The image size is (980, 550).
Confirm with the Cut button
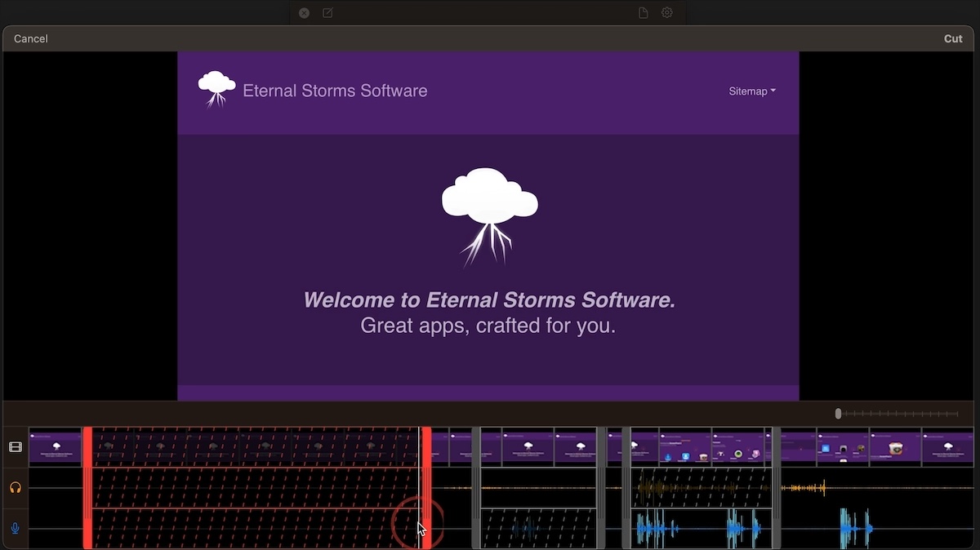(953, 38)
